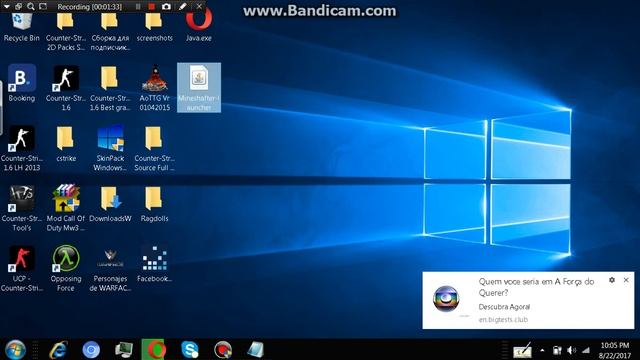This screenshot has height=360, width=640.
Task: Click Bandicam window-select icon in recording bar
Action: coord(18,7)
